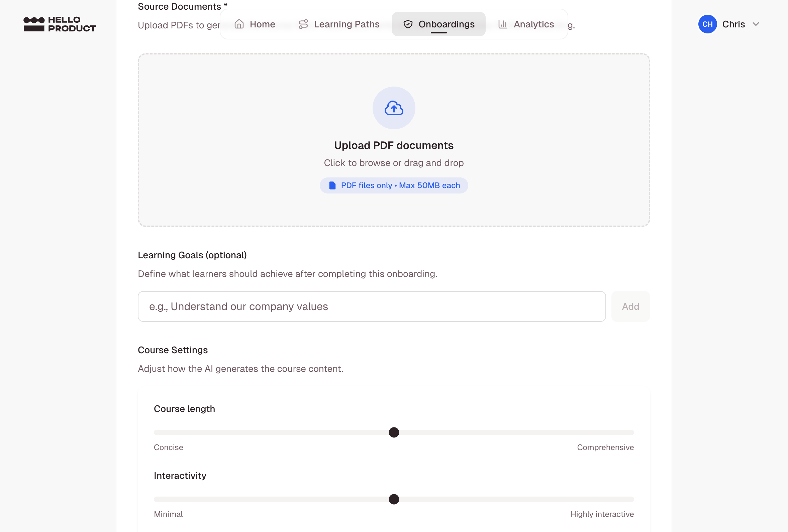Click the Interactivity slider handle

(x=394, y=499)
